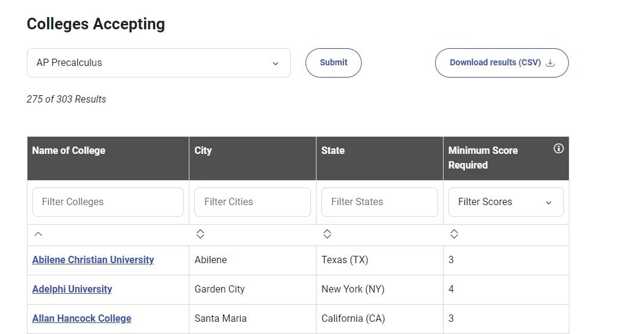Screen dimensions: 644x334
Task: Sort by Name of College arrow
Action: point(38,234)
